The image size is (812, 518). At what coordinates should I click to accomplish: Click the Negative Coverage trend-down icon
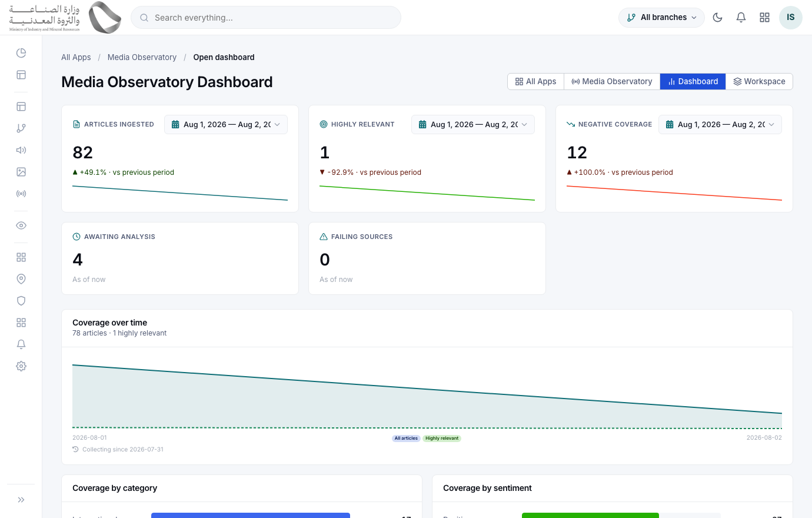pos(571,124)
